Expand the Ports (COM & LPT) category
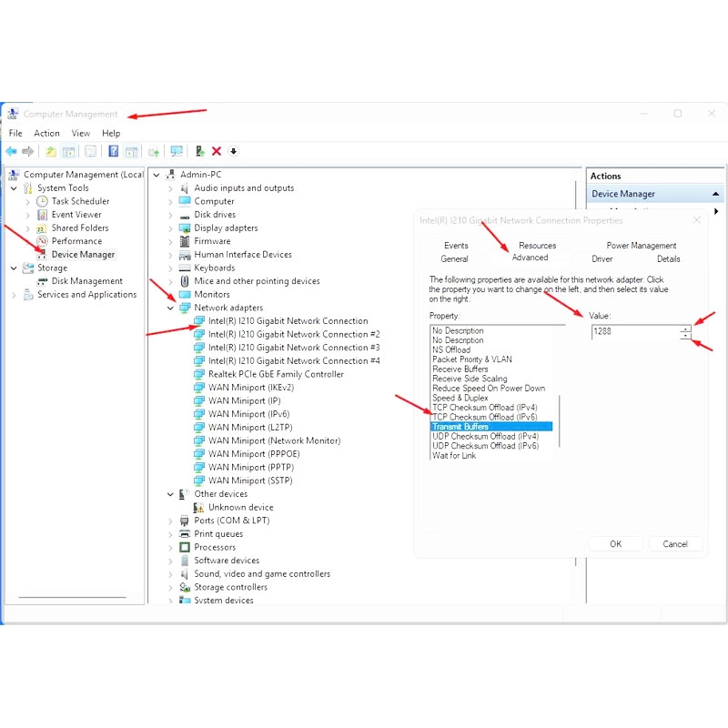 coord(170,521)
